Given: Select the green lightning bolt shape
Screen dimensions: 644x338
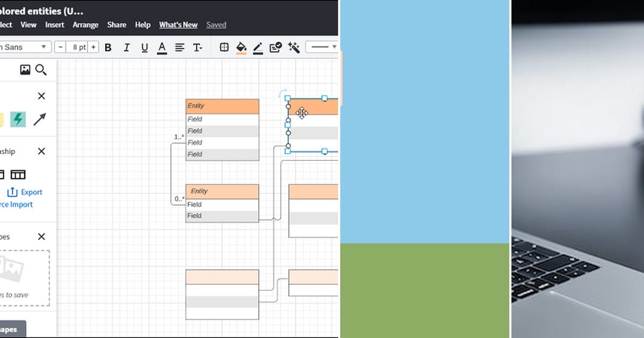Looking at the screenshot, I should 18,119.
